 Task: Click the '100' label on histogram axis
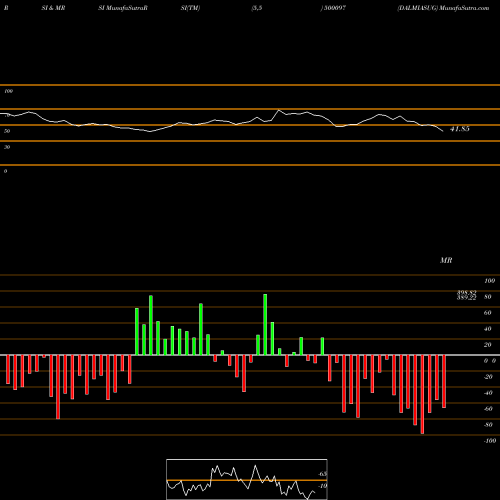(489, 281)
